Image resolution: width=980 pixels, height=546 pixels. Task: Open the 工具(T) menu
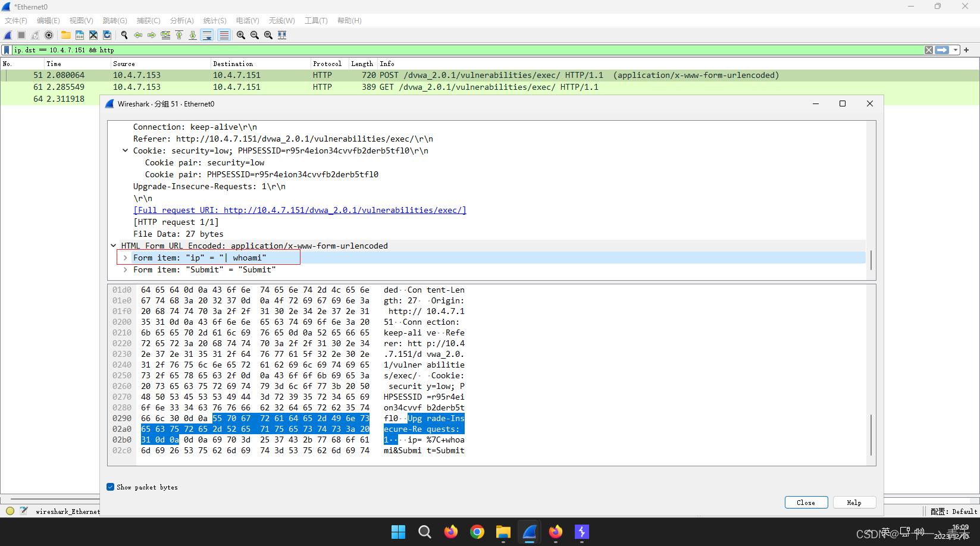coord(316,20)
